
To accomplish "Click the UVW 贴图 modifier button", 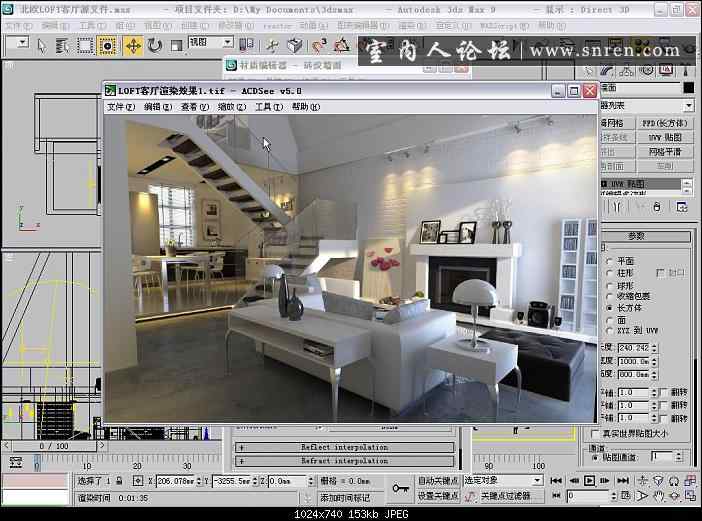I will (x=664, y=137).
